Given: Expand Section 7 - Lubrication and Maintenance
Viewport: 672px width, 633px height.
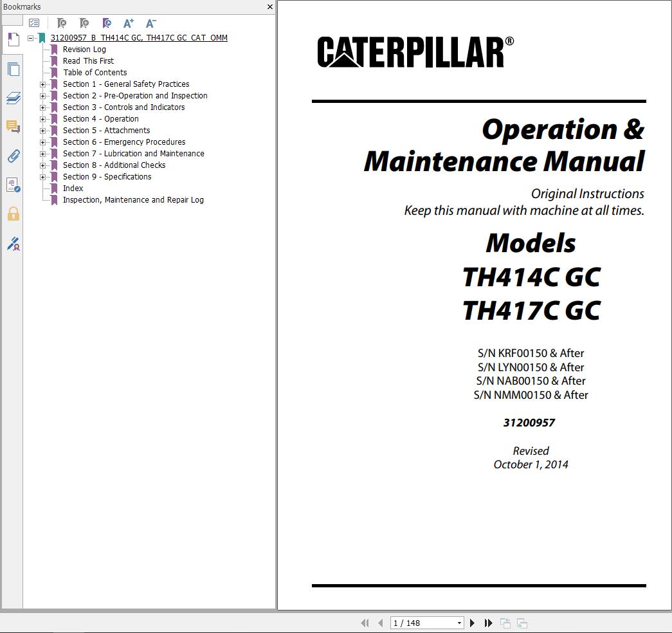Looking at the screenshot, I should coord(42,154).
